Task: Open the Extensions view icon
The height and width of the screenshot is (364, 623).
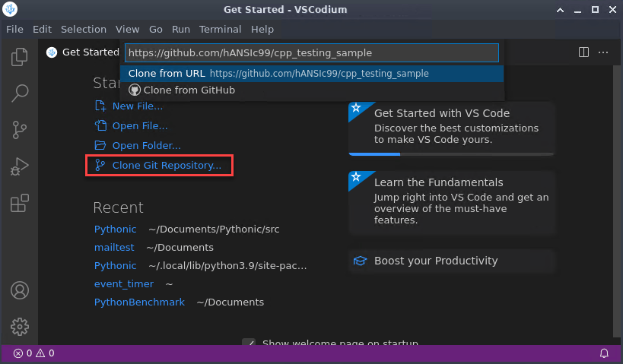Action: point(20,203)
